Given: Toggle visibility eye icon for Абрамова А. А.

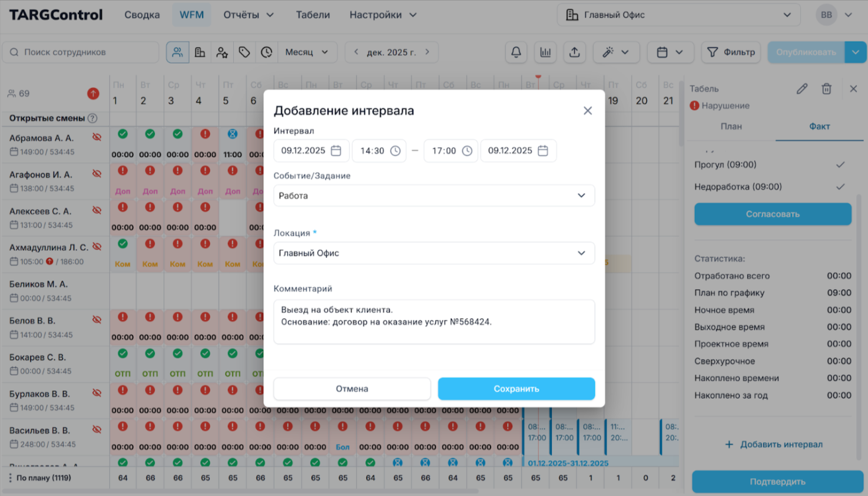Looking at the screenshot, I should coord(97,137).
